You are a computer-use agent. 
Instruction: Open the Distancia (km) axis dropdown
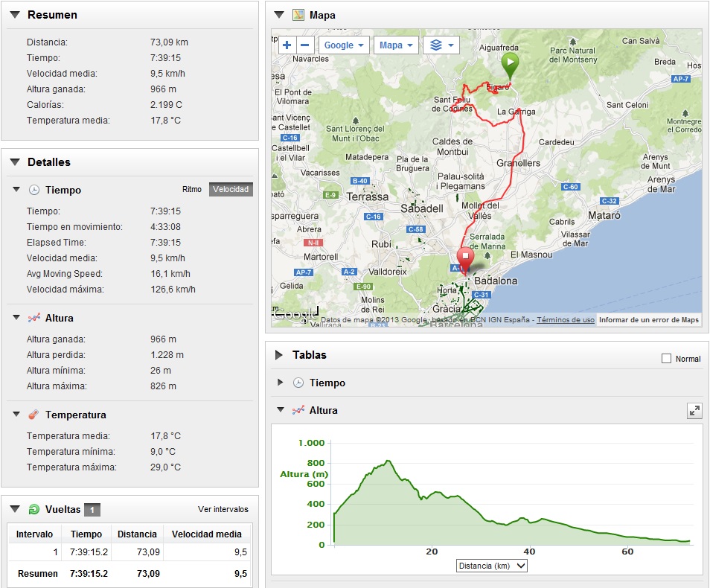[x=492, y=566]
